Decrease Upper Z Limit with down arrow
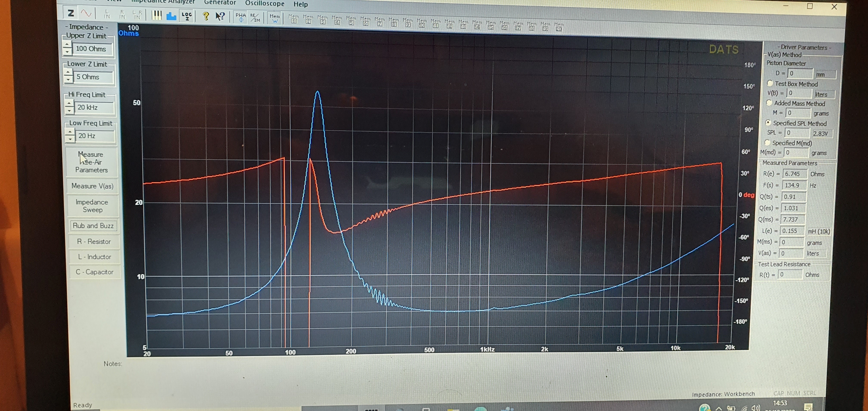 67,51
